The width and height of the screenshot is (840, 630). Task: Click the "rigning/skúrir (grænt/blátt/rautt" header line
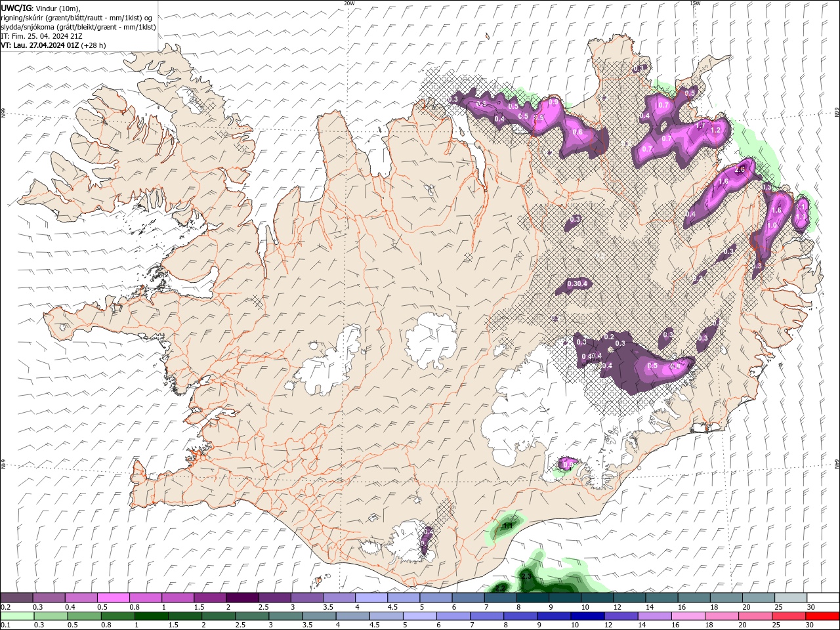pyautogui.click(x=77, y=18)
